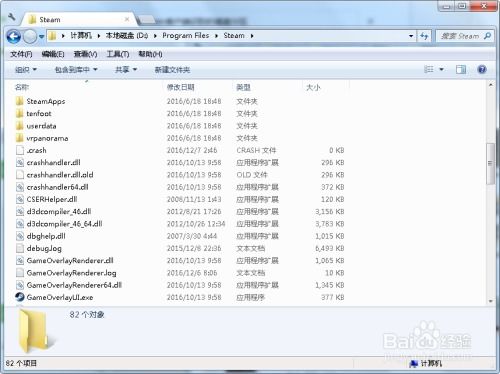Expand the 共享 dropdown
Screen dimensions: 500x374
click(x=126, y=70)
